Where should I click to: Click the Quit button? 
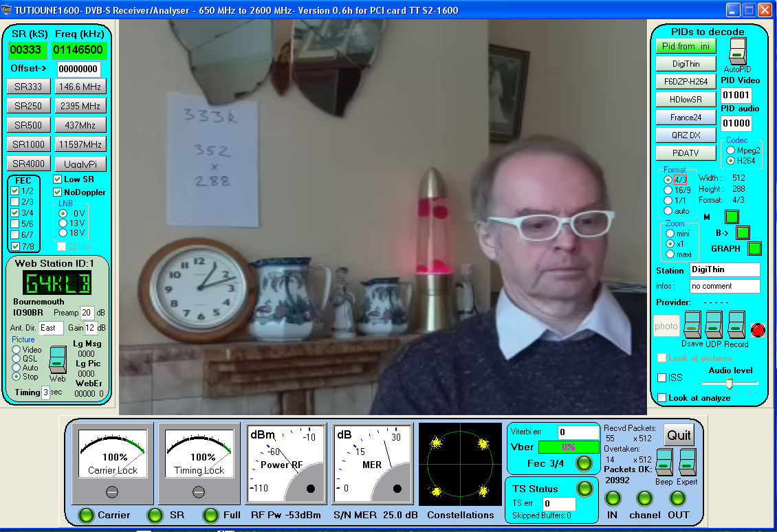coord(679,435)
